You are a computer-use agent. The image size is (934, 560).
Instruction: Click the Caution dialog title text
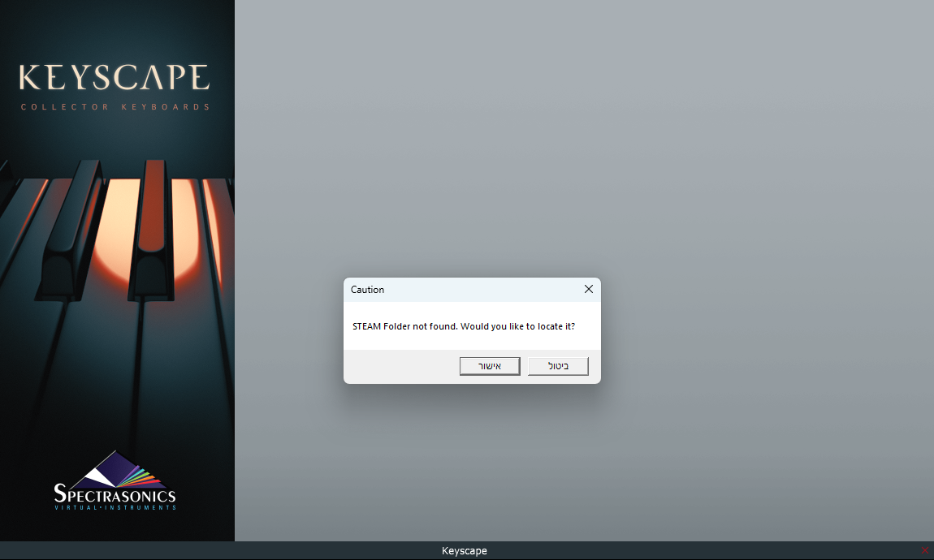(x=367, y=290)
